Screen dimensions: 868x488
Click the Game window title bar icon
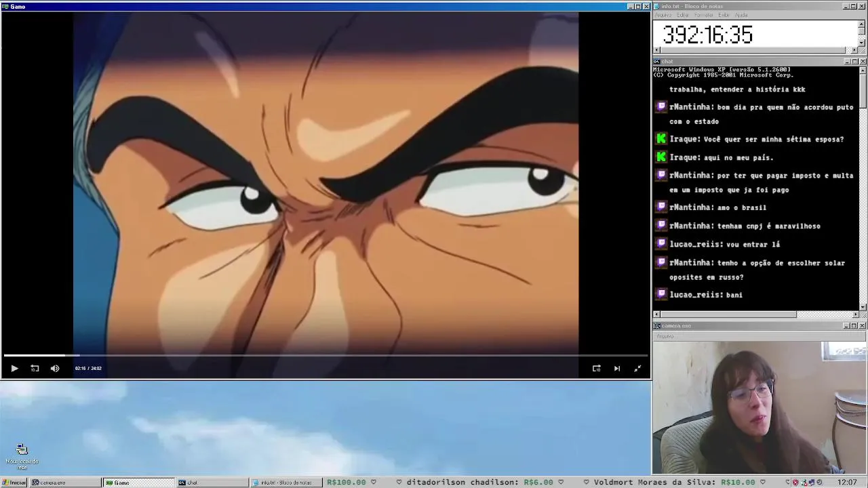pos(5,6)
